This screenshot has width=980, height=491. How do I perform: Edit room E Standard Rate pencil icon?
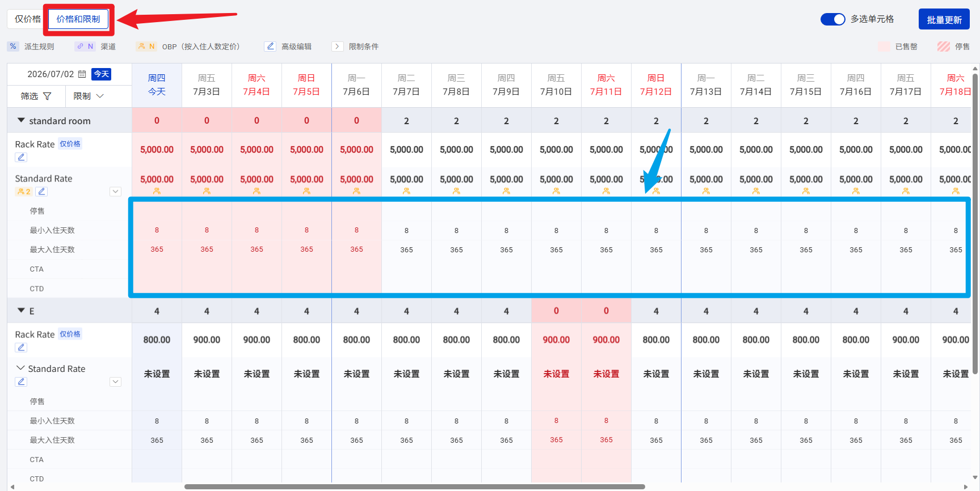coord(21,382)
